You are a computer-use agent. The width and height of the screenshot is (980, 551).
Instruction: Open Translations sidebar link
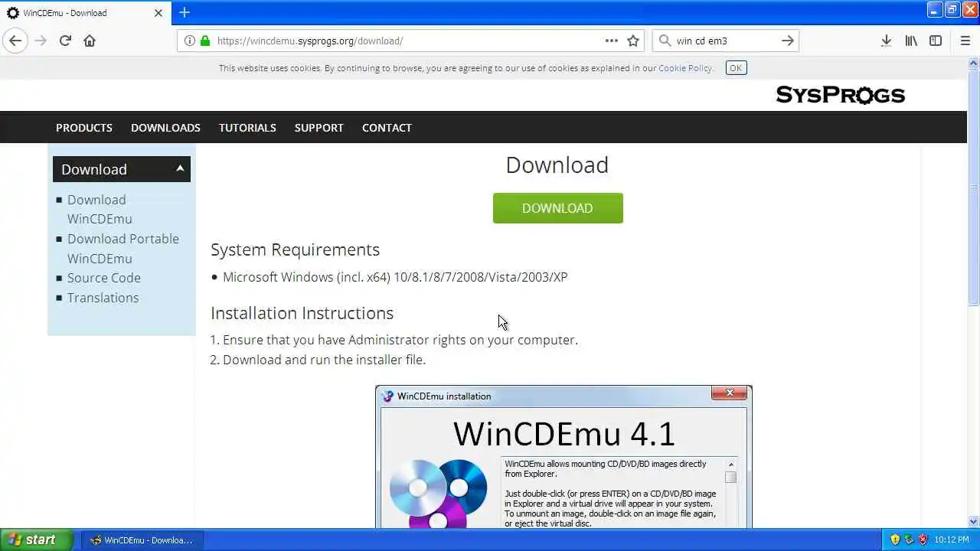point(103,298)
